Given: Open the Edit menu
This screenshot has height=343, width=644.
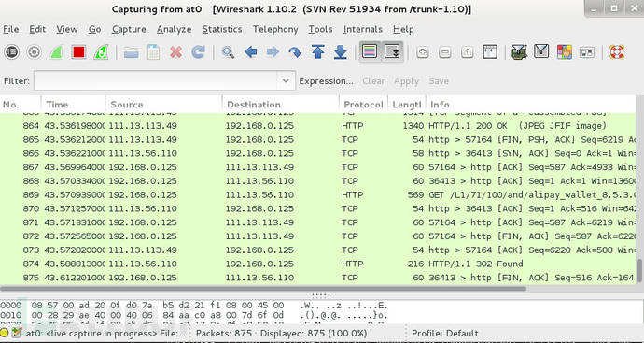Looking at the screenshot, I should click(x=37, y=29).
